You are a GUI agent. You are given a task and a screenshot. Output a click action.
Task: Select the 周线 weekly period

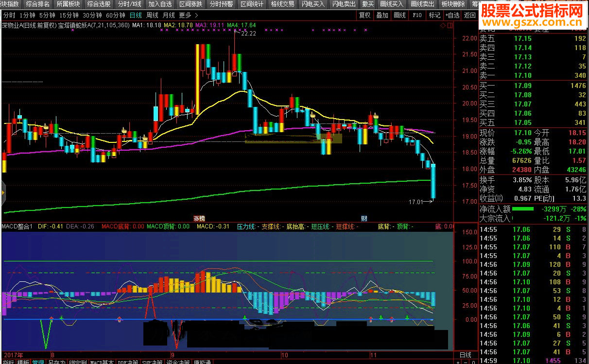point(152,15)
